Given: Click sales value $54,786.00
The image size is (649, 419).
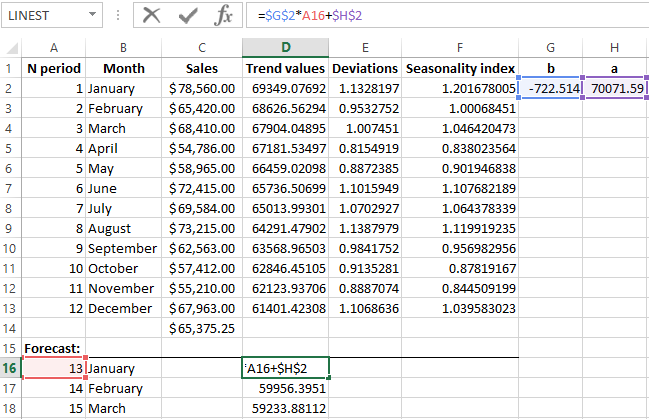Looking at the screenshot, I should (202, 148).
